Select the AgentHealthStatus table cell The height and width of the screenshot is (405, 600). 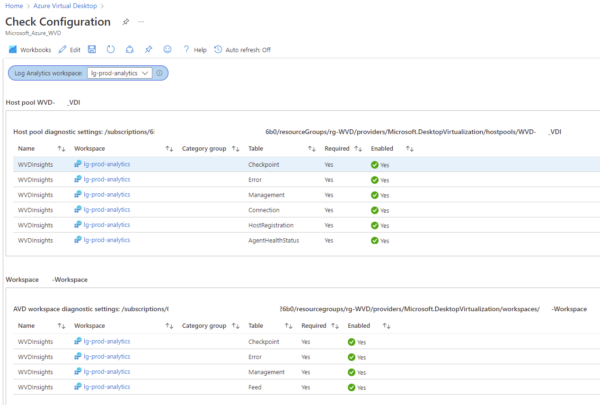(274, 240)
